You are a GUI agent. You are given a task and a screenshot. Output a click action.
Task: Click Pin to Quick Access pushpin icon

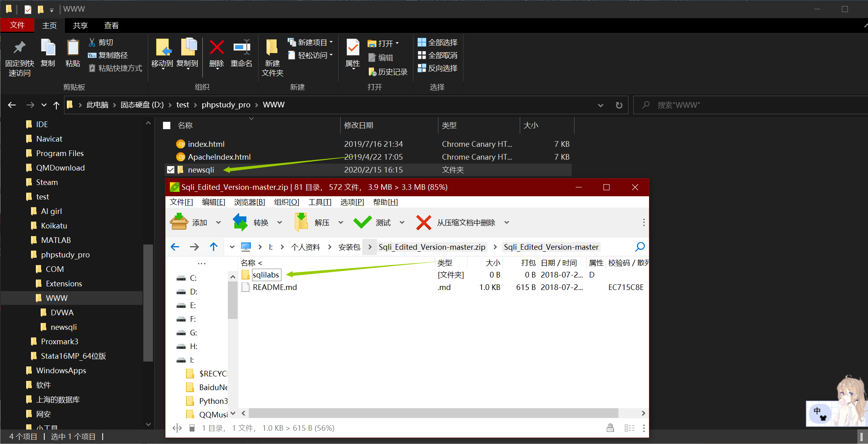click(x=19, y=48)
